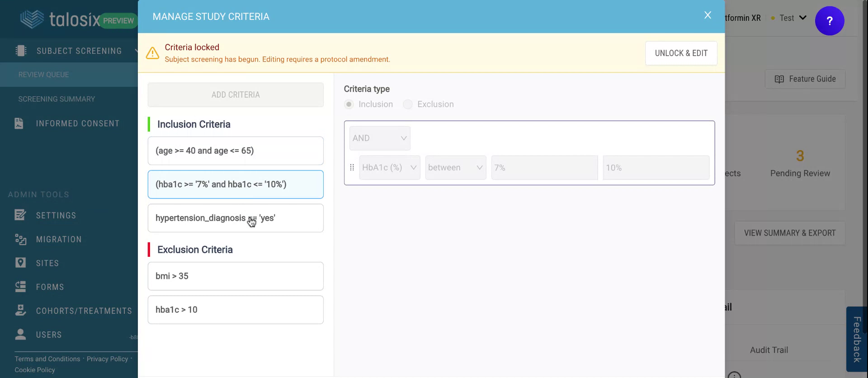This screenshot has height=378, width=868.
Task: Click the Cohorts/Treatments icon
Action: click(20, 311)
